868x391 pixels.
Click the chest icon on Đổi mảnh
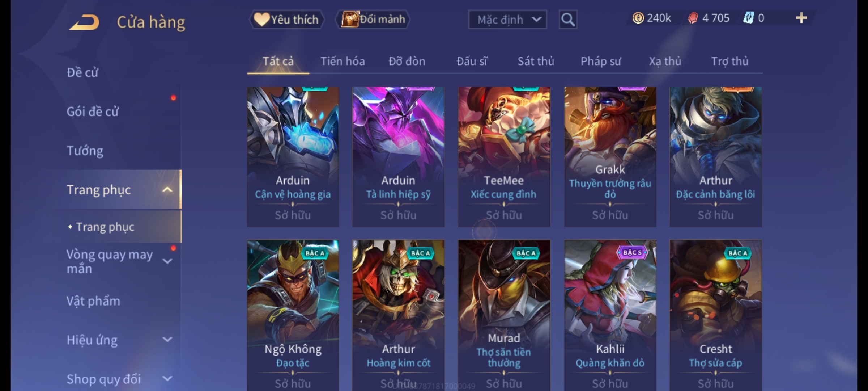tap(350, 19)
